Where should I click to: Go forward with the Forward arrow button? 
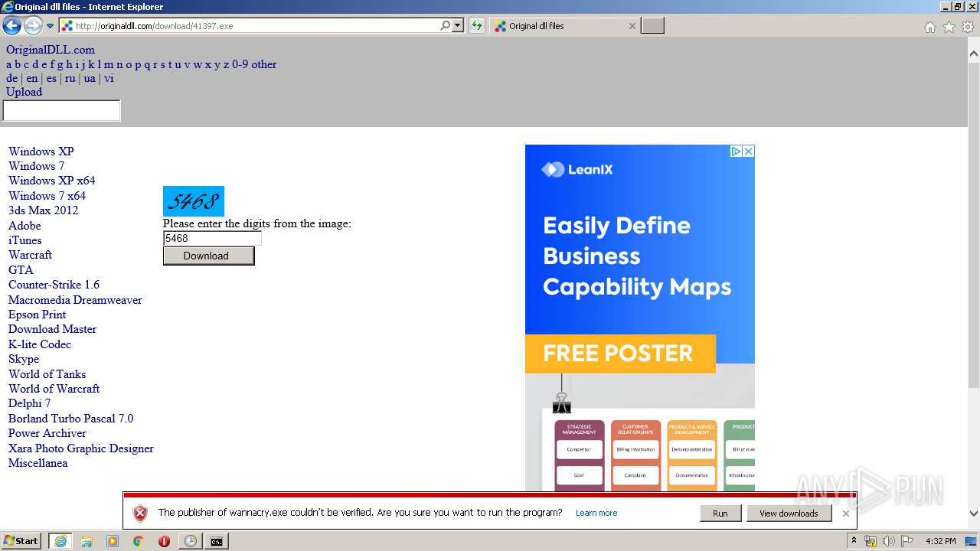pyautogui.click(x=33, y=26)
